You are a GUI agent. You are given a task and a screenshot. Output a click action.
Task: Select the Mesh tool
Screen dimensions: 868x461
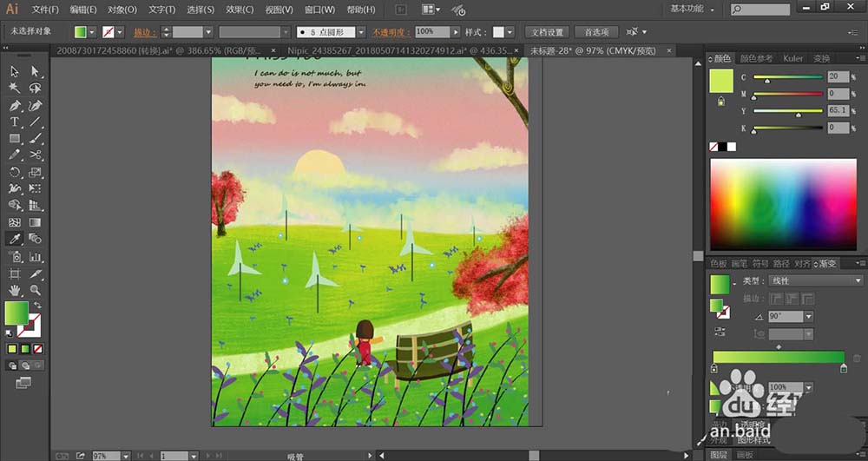point(15,222)
